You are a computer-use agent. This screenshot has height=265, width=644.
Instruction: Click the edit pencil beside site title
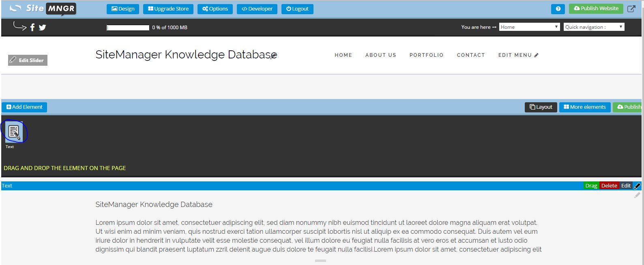(275, 56)
